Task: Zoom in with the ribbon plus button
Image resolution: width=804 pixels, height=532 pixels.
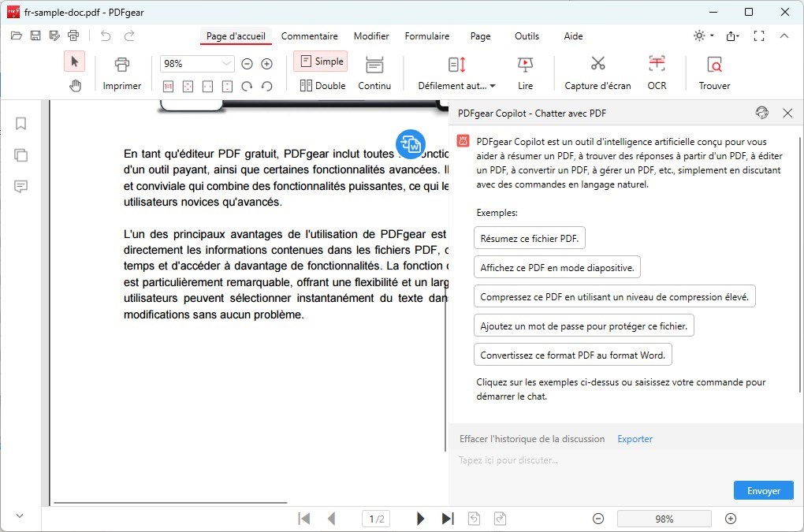Action: [266, 64]
